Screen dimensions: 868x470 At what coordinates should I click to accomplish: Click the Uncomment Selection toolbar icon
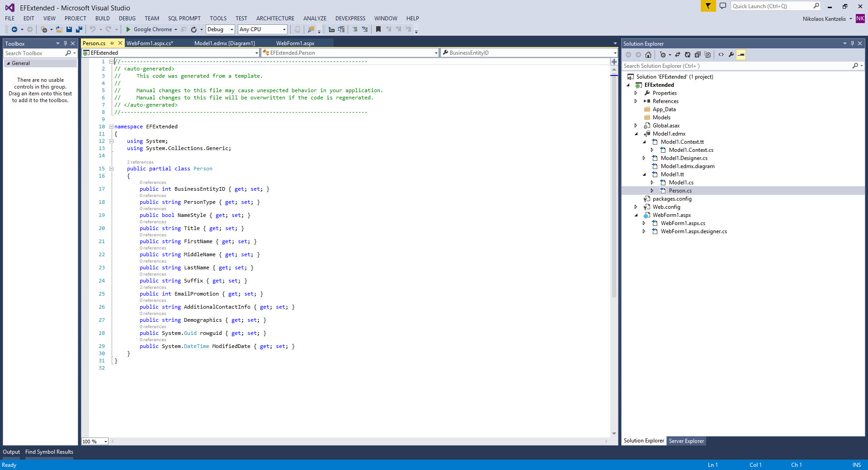click(365, 29)
